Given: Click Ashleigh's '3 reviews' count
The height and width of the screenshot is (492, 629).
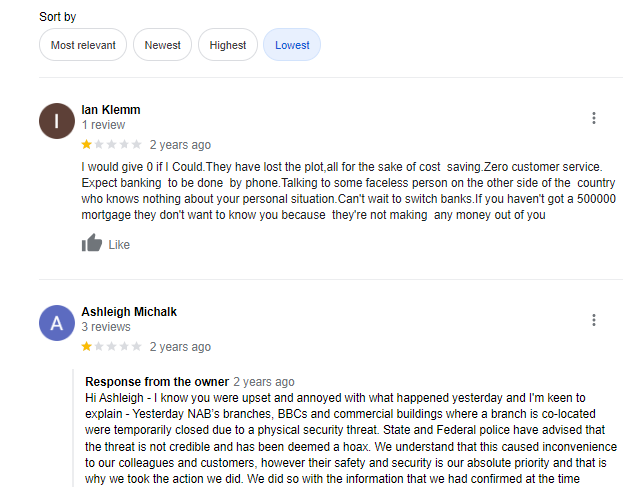Looking at the screenshot, I should tap(106, 327).
